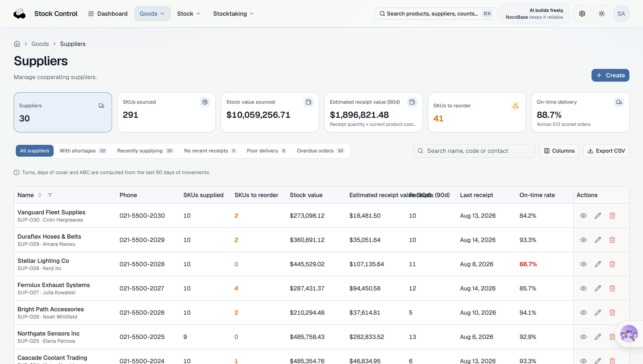Edit Ferrolux Exhaust Systems pencil icon

click(x=598, y=289)
